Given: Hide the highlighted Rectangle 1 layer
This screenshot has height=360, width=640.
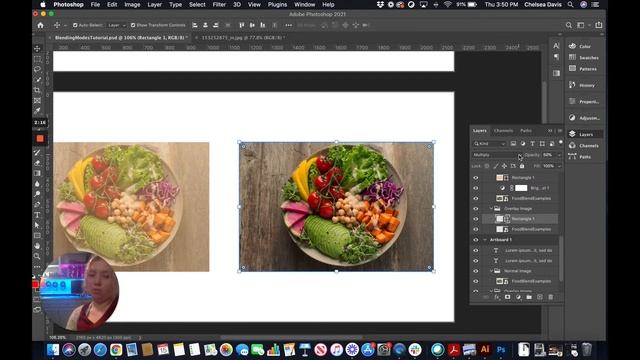Looking at the screenshot, I should 476,219.
